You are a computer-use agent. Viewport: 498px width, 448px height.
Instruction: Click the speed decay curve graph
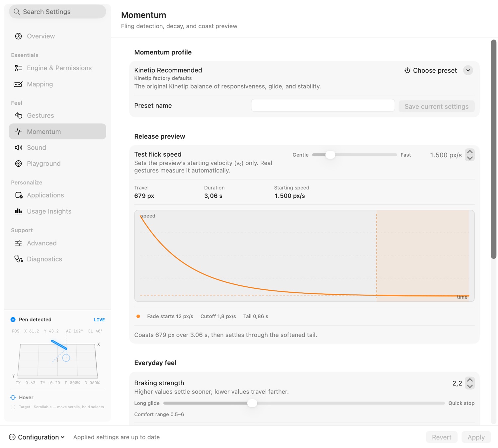coord(304,256)
